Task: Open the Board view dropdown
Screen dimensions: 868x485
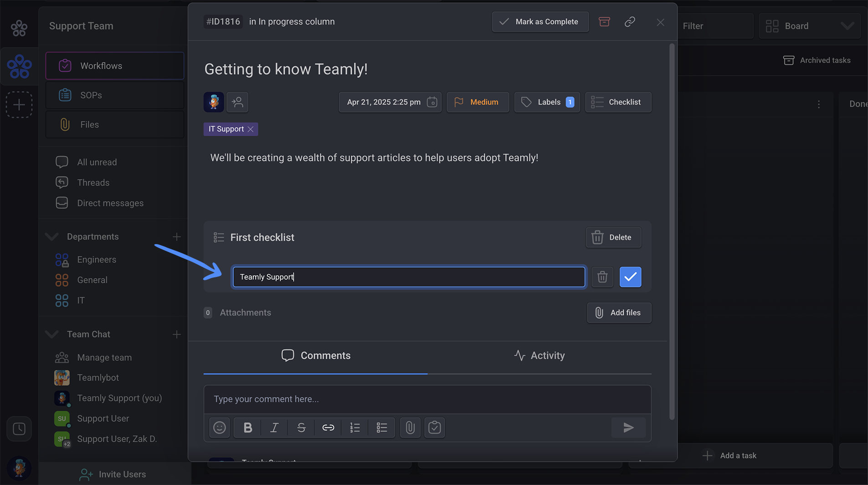Action: 810,26
